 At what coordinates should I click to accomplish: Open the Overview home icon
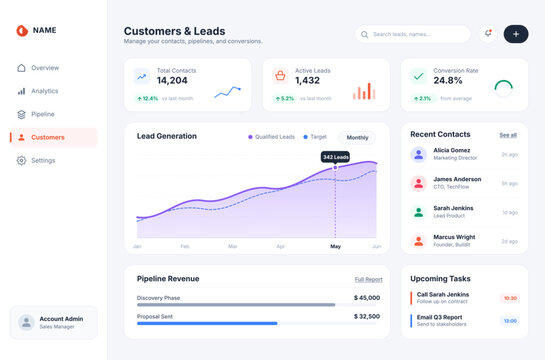point(21,68)
